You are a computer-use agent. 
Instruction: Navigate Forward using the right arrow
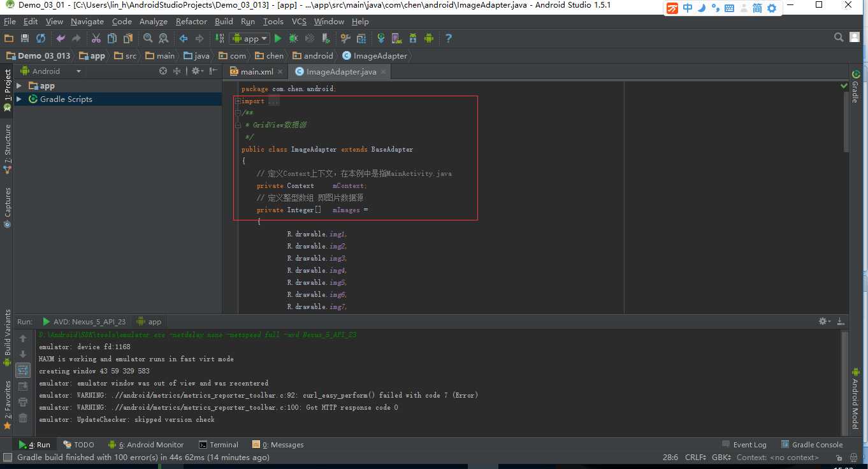coord(199,38)
